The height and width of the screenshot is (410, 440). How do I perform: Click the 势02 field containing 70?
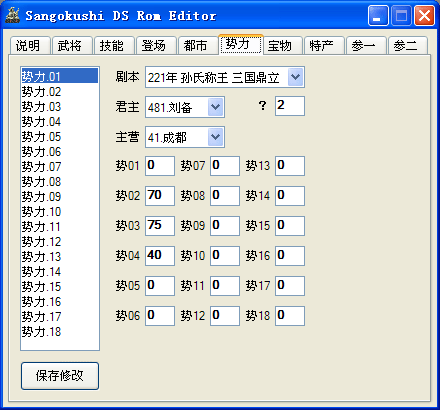point(160,196)
